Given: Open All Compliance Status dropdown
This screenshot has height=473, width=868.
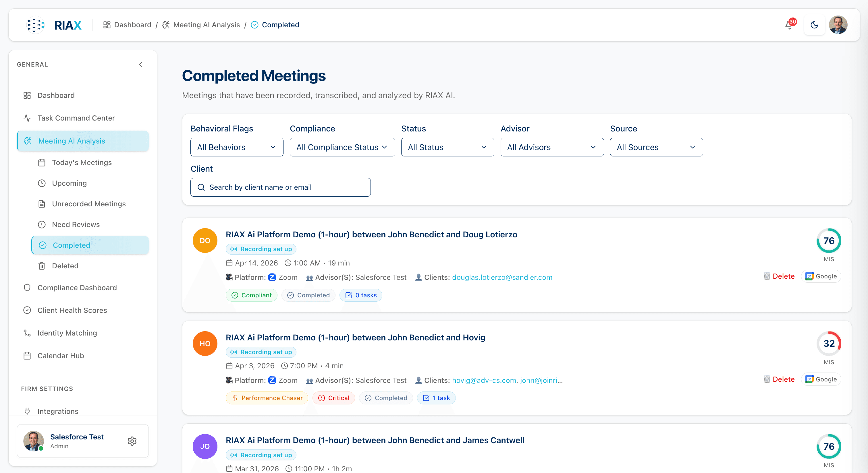Looking at the screenshot, I should (x=342, y=147).
